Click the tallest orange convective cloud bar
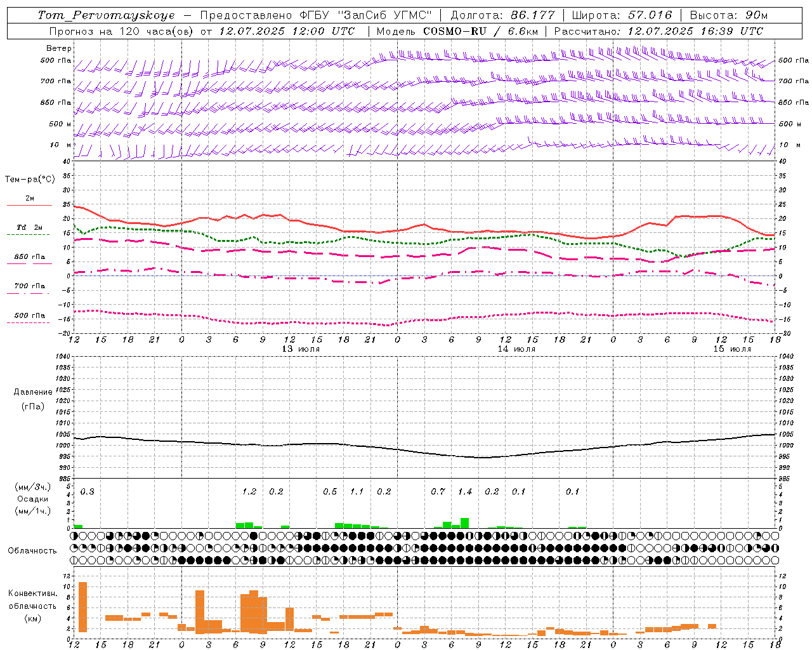 82,607
